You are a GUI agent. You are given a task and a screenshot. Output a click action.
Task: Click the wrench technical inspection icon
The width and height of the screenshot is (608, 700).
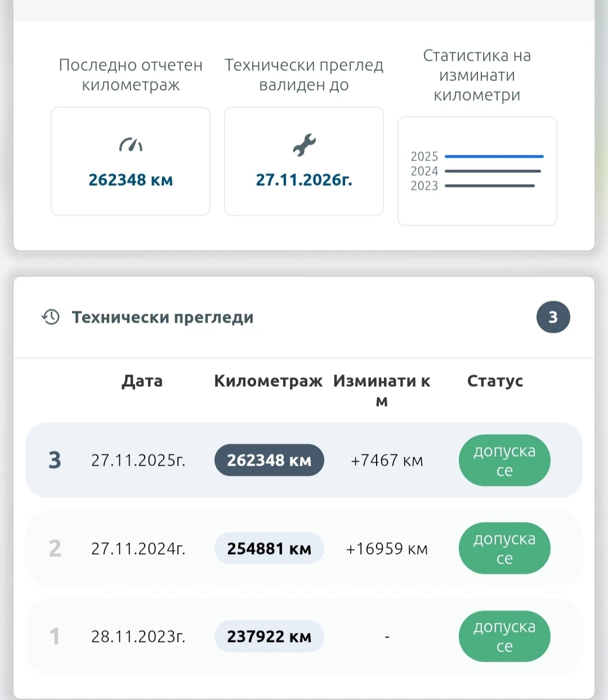tap(304, 145)
